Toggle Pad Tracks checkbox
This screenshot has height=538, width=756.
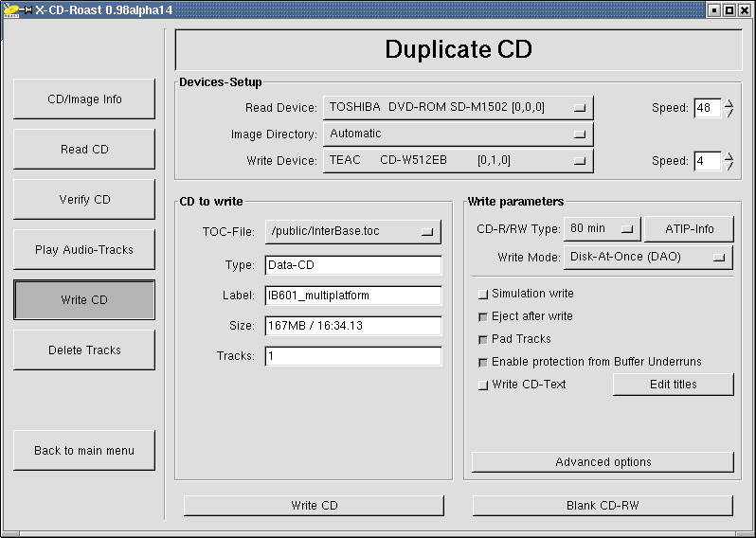(483, 339)
